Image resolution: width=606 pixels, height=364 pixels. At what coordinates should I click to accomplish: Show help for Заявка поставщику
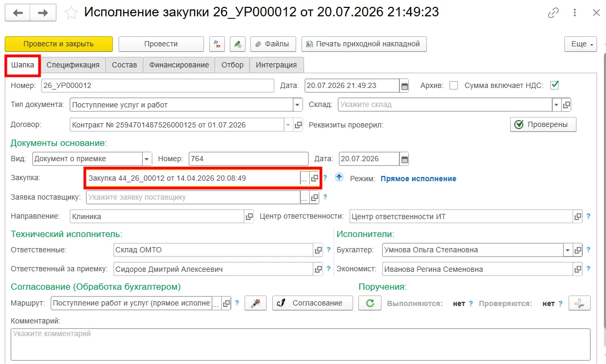[x=325, y=197]
